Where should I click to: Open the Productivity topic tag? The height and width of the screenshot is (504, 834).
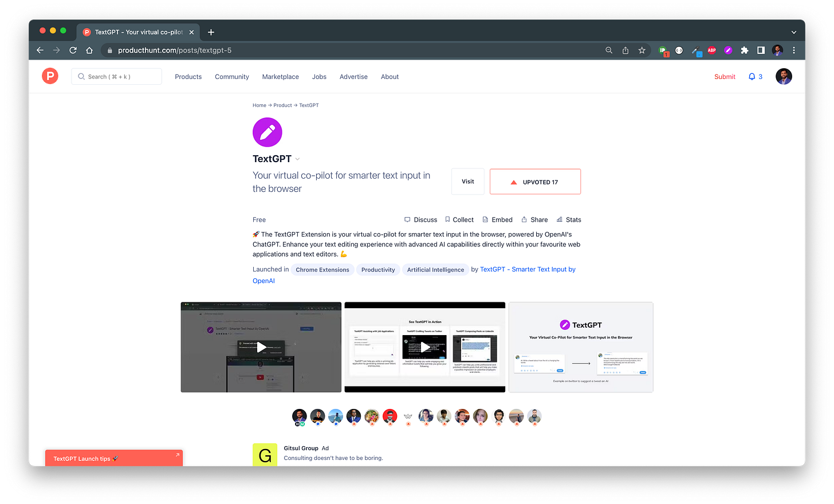click(x=378, y=270)
